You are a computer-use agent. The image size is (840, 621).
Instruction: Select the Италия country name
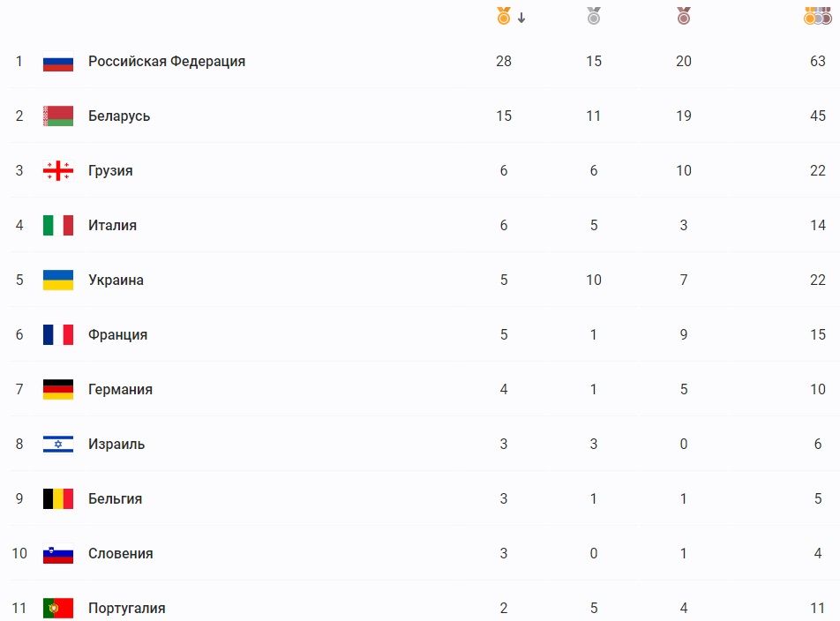(112, 226)
